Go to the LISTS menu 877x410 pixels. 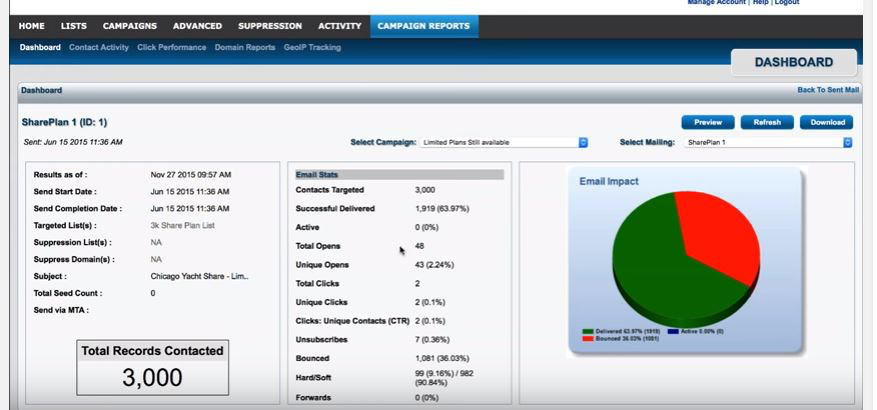[74, 26]
